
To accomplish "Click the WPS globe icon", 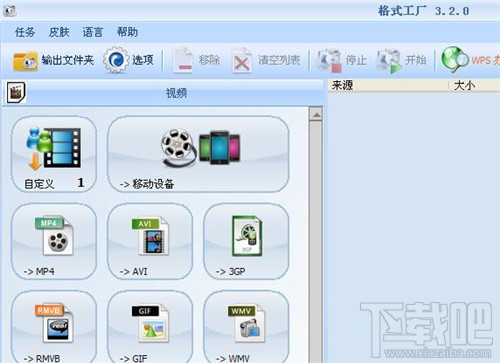I will tap(455, 60).
